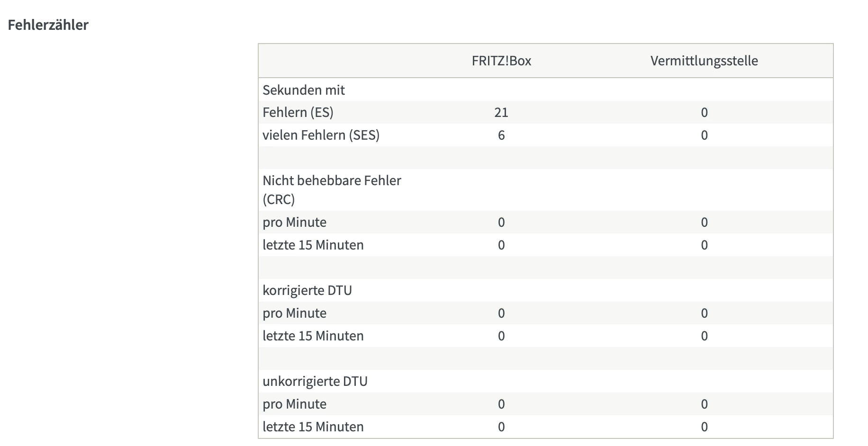This screenshot has height=446, width=868.
Task: Select the "vielen Fehlern (SES)" label
Action: tap(321, 135)
